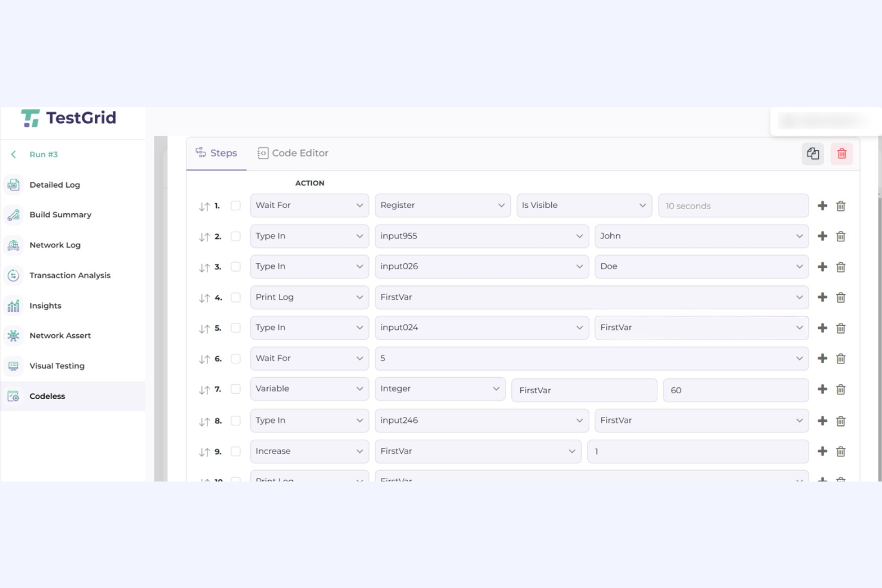Delete step 9 using its trash icon
This screenshot has width=882, height=588.
[x=841, y=451]
